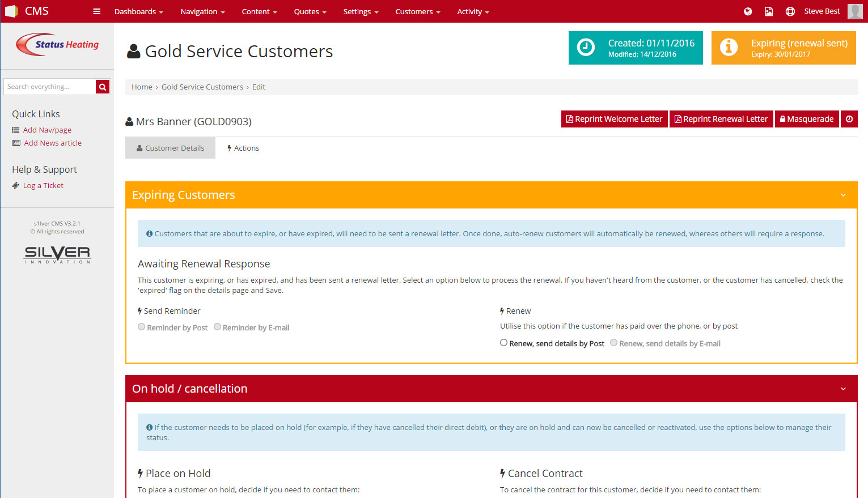
Task: Open the Settings dropdown menu
Action: pyautogui.click(x=361, y=11)
